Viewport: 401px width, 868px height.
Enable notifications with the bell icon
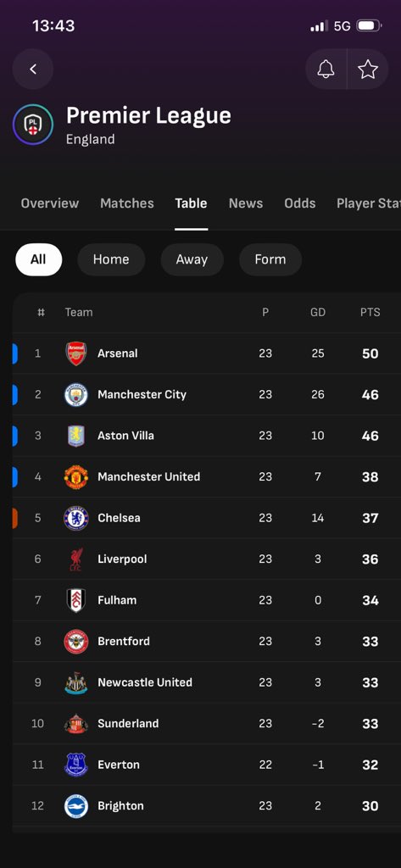pyautogui.click(x=326, y=70)
